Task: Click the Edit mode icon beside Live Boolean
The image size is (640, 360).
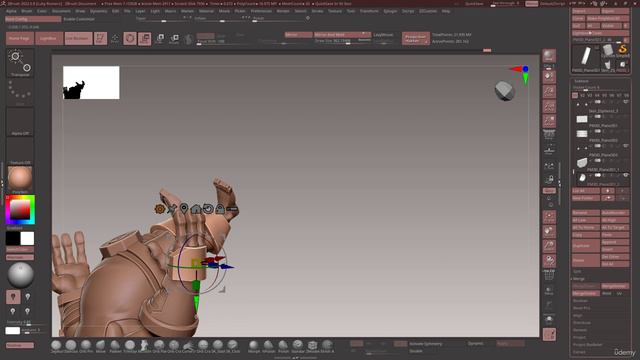Action: (x=100, y=38)
